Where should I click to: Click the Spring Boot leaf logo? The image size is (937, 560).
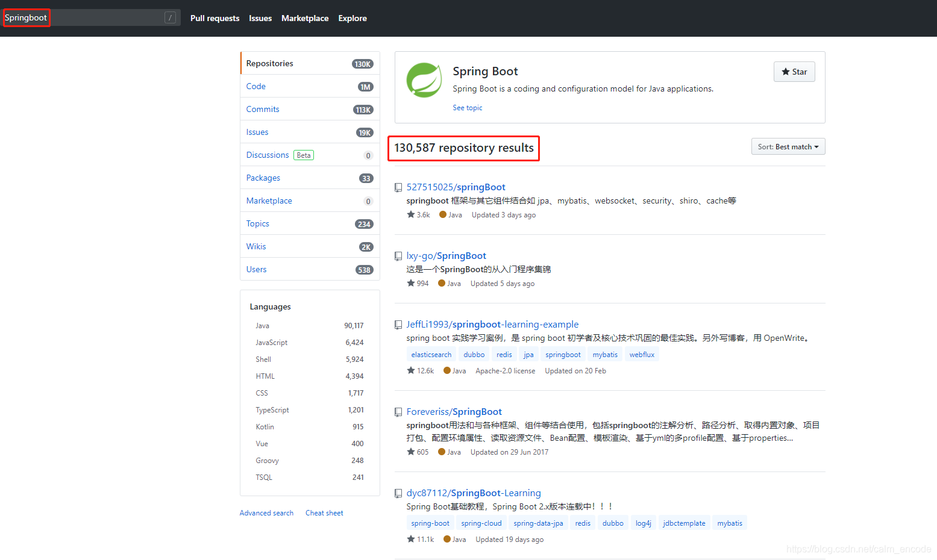(424, 80)
